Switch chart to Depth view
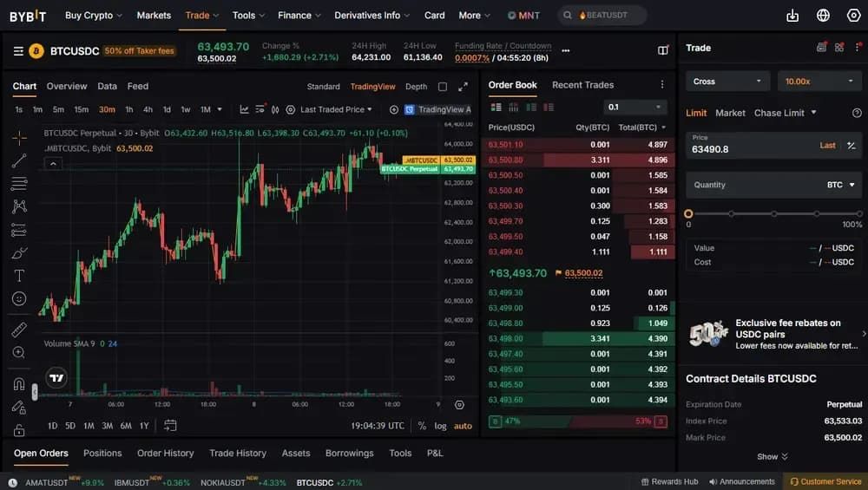The width and height of the screenshot is (868, 490). [x=417, y=86]
